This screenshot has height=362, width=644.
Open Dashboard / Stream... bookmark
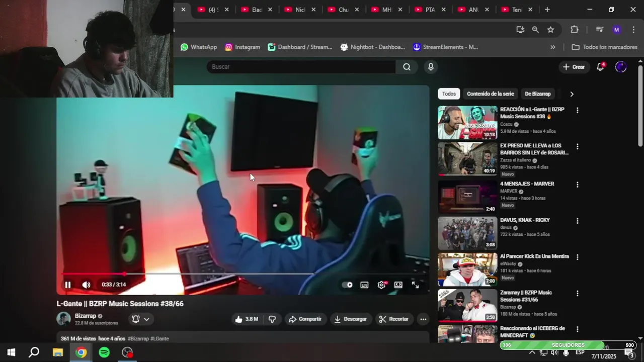coord(300,47)
